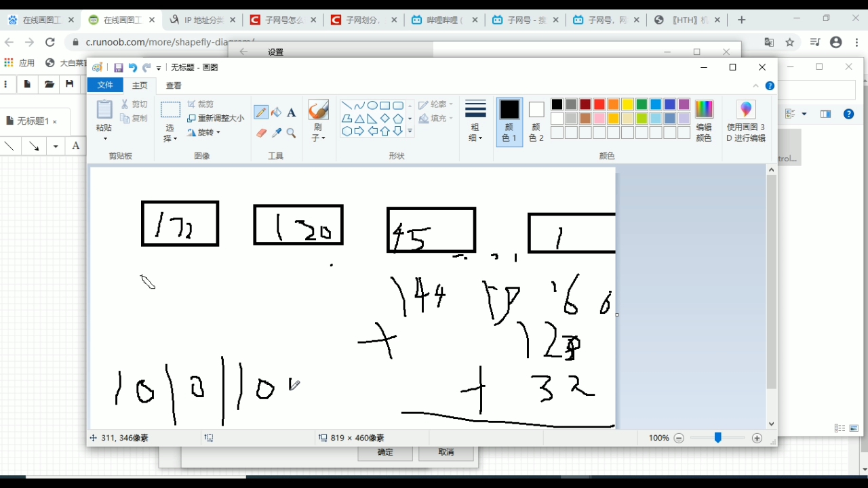Image resolution: width=868 pixels, height=488 pixels.
Task: Select the Right arrow shape
Action: (x=359, y=131)
